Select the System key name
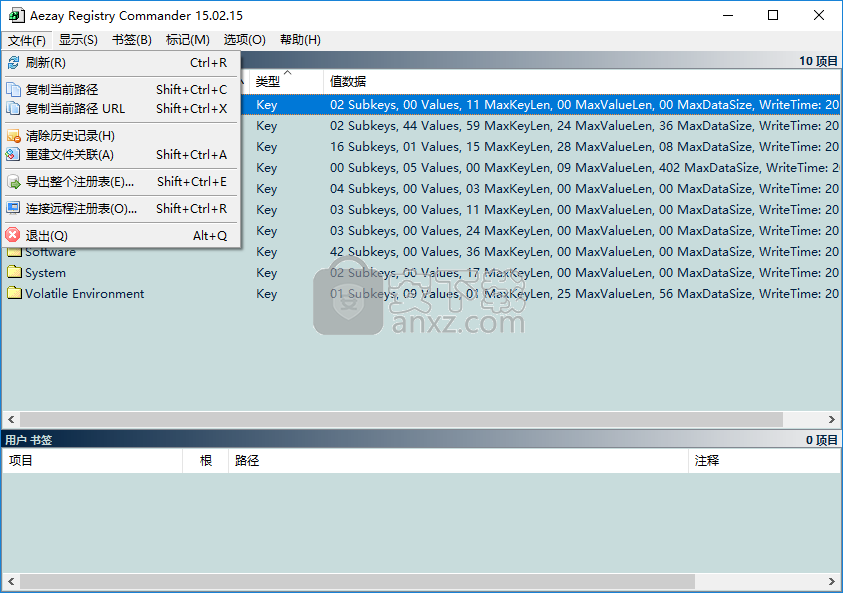The height and width of the screenshot is (593, 843). point(45,273)
